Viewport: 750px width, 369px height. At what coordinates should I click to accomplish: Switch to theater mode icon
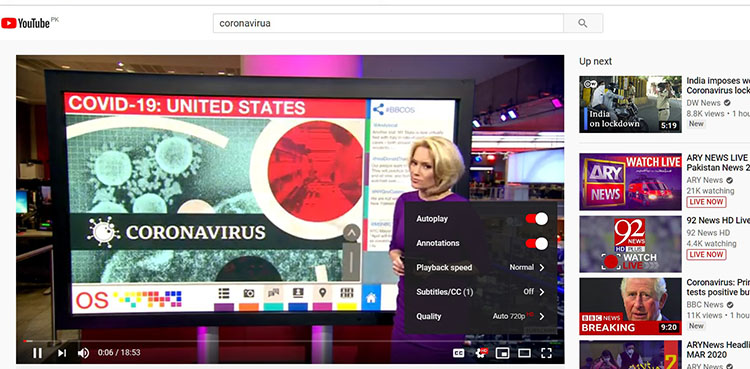[524, 353]
